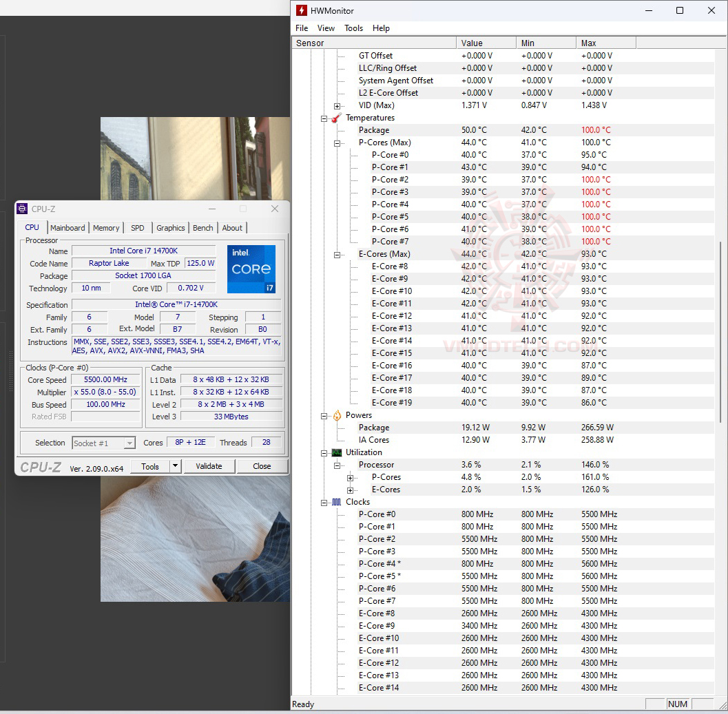Click the Intel Core i7 logo in CPU-Z
The image size is (728, 714).
pyautogui.click(x=251, y=269)
